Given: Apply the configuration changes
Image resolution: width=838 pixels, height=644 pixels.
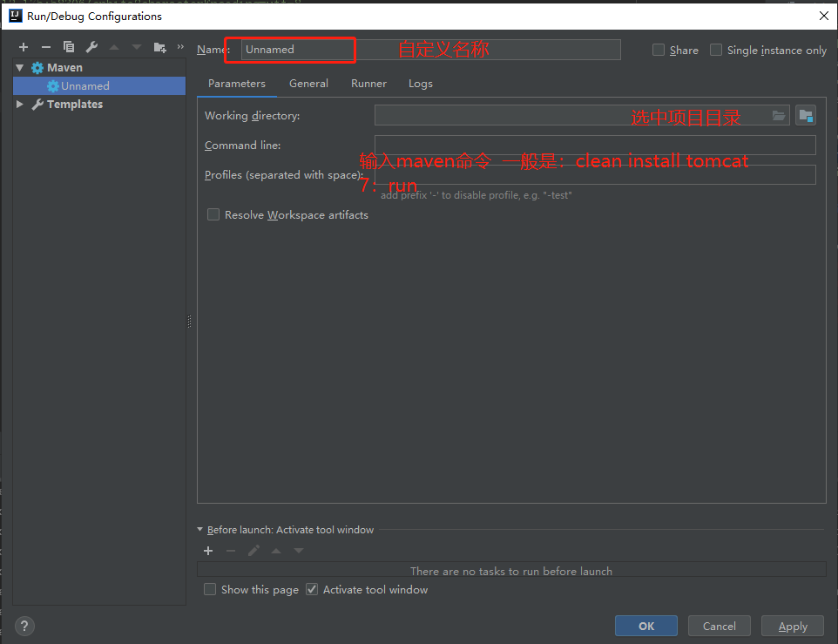Looking at the screenshot, I should pos(792,626).
